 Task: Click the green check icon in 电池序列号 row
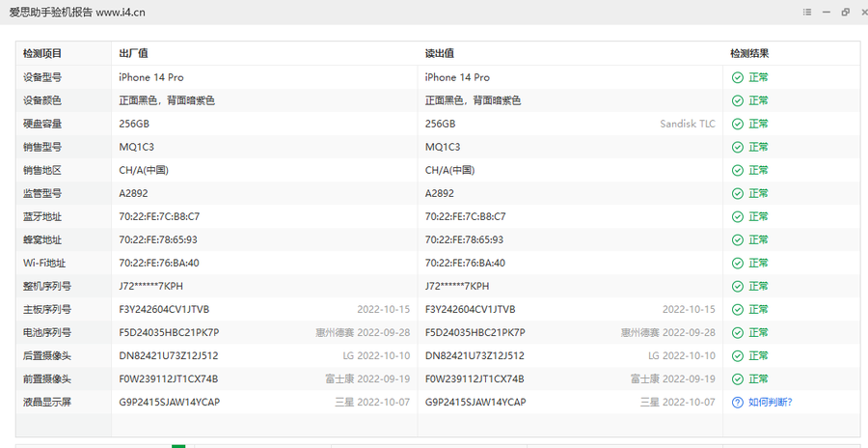(738, 333)
